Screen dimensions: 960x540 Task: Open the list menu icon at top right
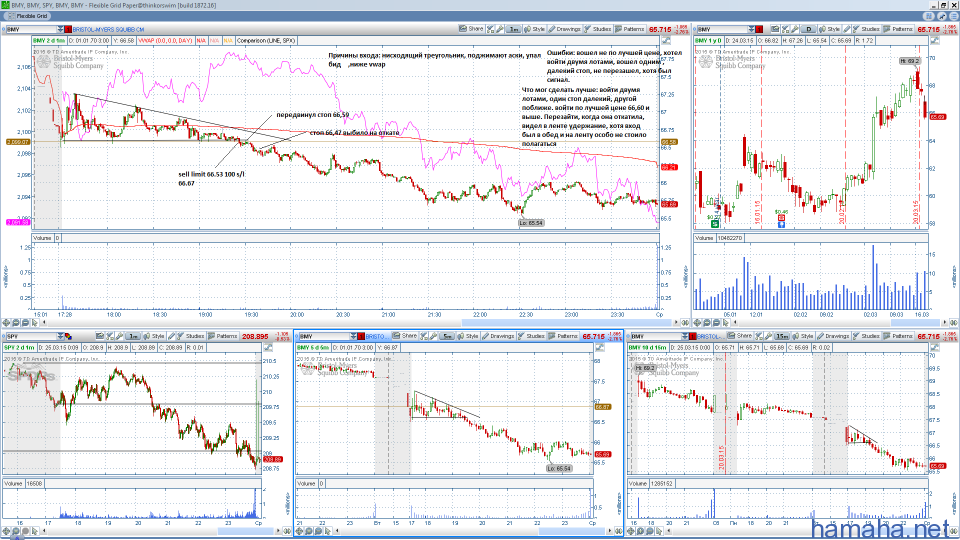click(953, 16)
